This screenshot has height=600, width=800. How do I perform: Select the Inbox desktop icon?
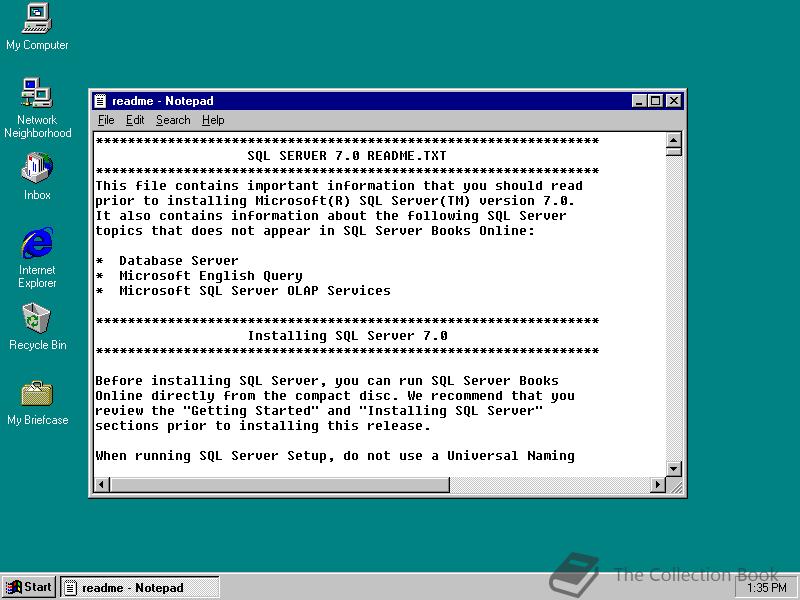(x=37, y=176)
